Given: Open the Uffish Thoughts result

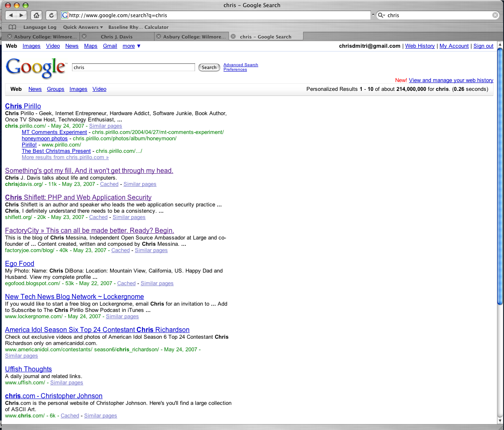Looking at the screenshot, I should [28, 369].
